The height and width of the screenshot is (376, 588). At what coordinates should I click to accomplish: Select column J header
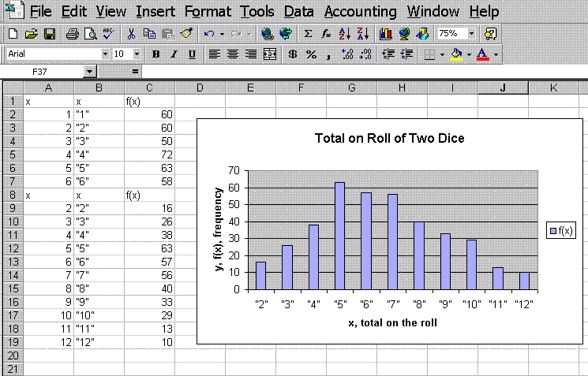click(x=503, y=87)
